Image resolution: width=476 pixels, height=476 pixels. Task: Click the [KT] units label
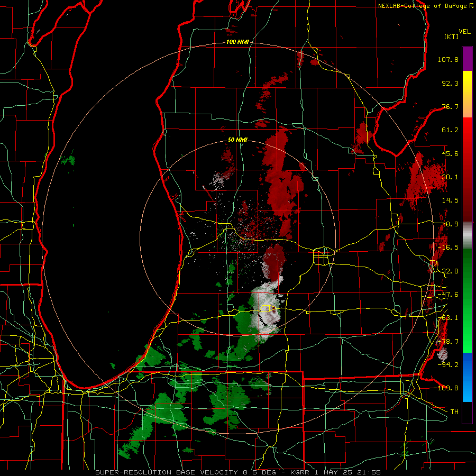pyautogui.click(x=452, y=36)
